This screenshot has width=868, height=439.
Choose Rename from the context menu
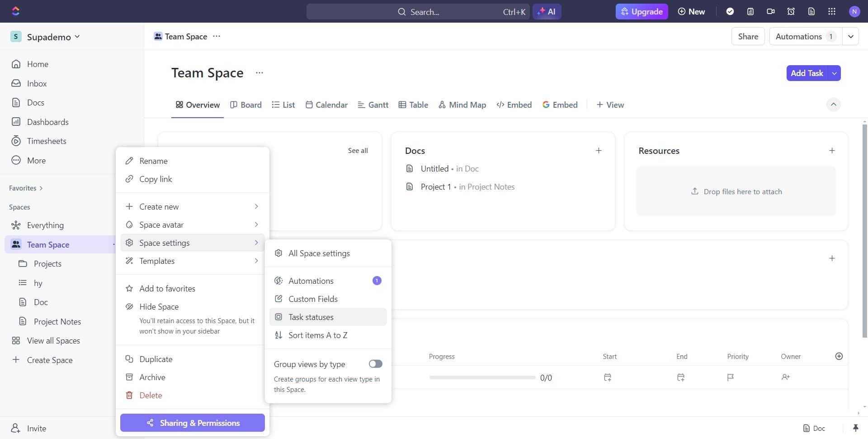[x=152, y=161]
